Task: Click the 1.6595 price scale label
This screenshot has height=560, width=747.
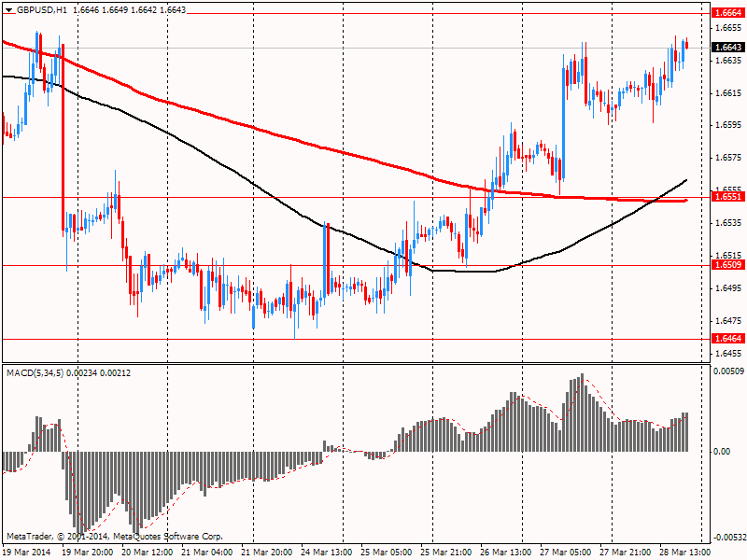Action: point(729,125)
